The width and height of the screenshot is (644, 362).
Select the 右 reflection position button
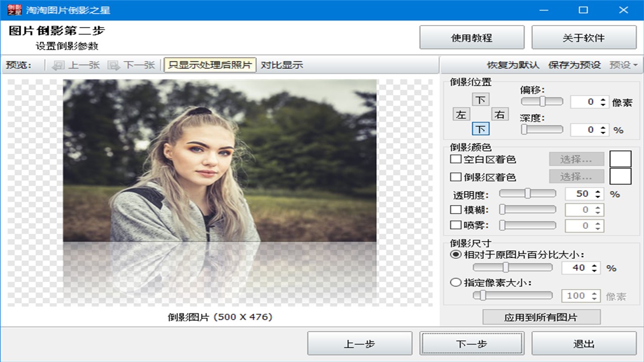click(499, 115)
